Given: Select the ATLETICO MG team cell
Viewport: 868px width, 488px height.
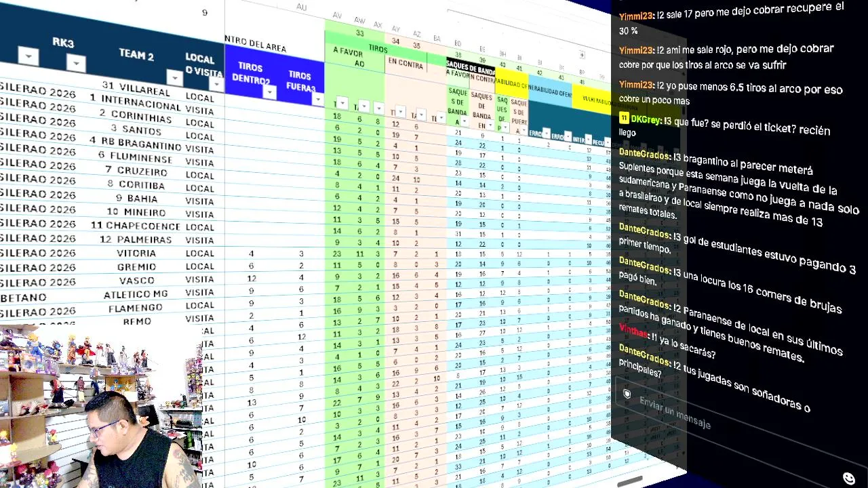Looking at the screenshot, I should click(136, 294).
